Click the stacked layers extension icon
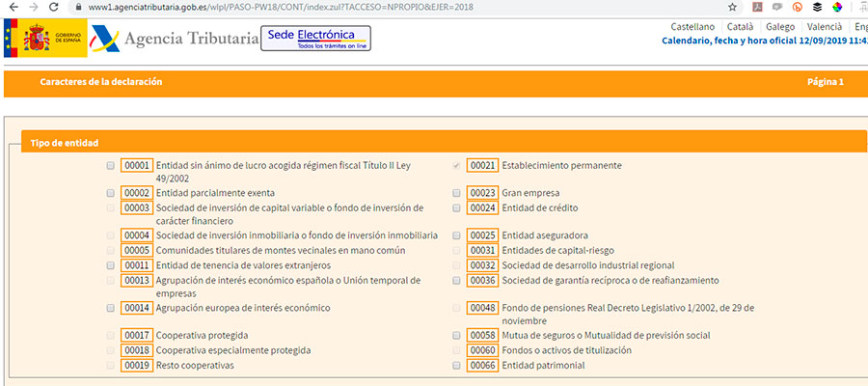 [816, 8]
